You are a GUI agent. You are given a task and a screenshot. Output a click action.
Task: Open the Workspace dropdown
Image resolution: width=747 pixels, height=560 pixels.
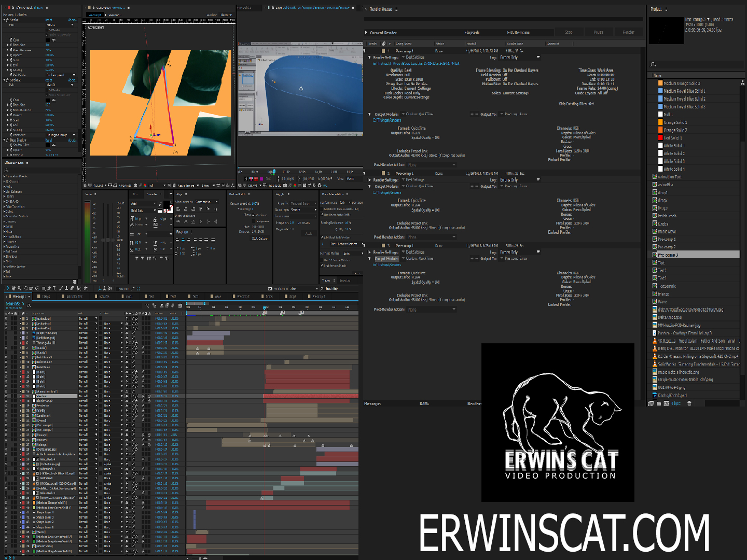[304, 288]
